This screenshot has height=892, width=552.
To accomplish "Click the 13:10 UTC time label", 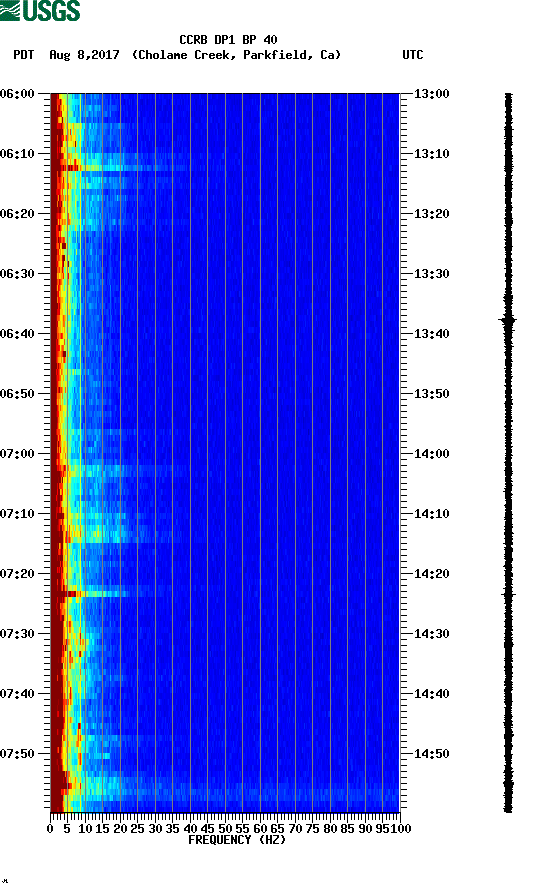I will point(431,154).
